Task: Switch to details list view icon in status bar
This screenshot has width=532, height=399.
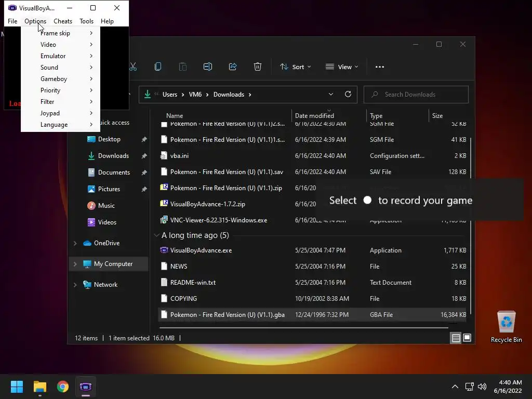Action: [456, 338]
